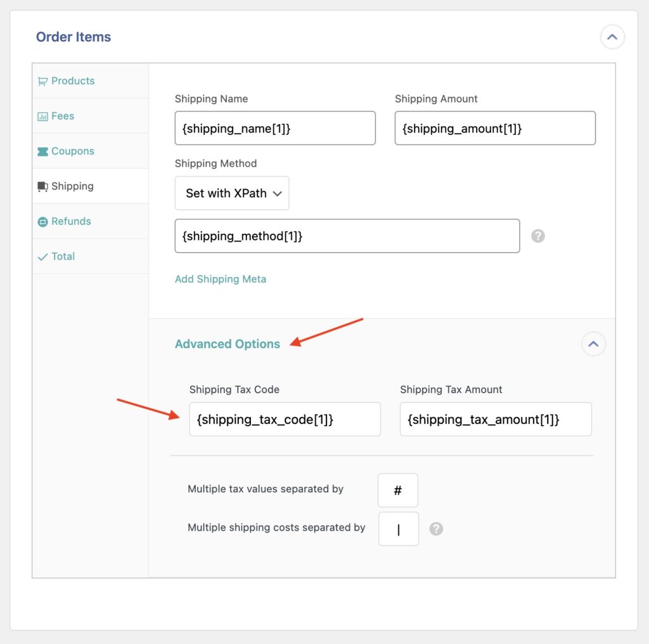The image size is (649, 644).
Task: Click the Total checkmark icon
Action: [x=43, y=256]
